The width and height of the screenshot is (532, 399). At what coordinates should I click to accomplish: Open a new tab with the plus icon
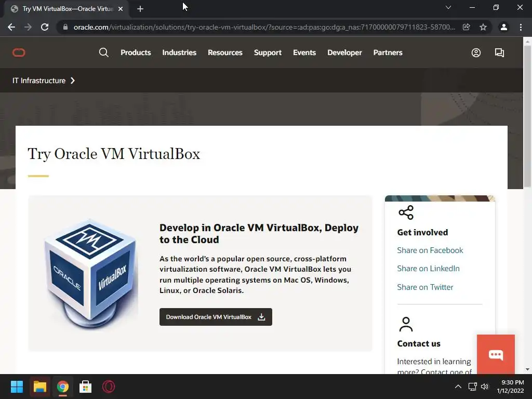[x=140, y=9]
